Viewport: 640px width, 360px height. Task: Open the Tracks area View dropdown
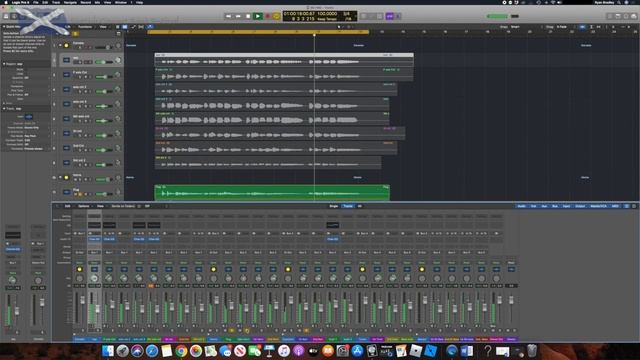point(103,27)
